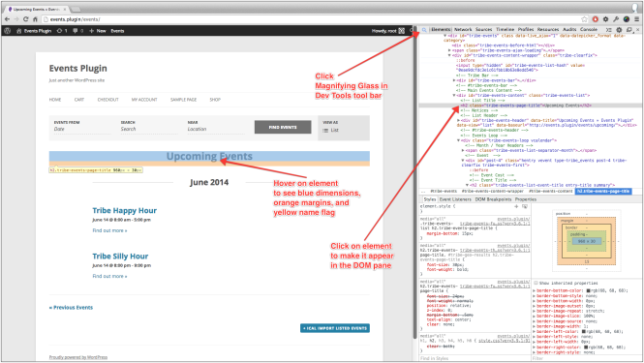The height and width of the screenshot is (363, 644).
Task: Expand the border-bottom-style computed property
Action: (x=535, y=295)
